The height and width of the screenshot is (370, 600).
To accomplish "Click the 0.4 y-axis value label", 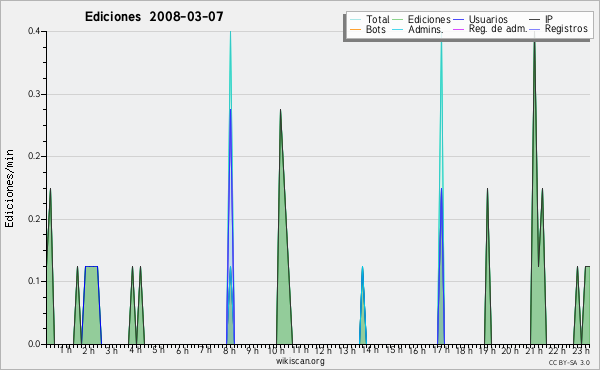I will [x=34, y=31].
